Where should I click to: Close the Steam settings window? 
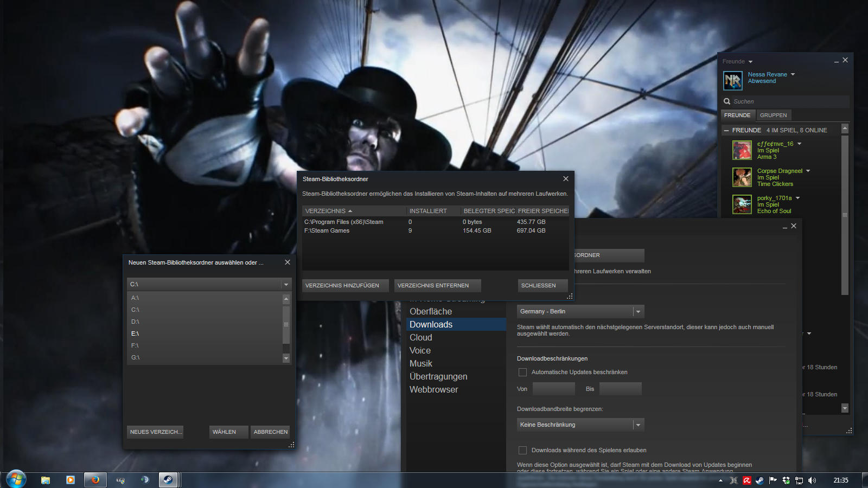(x=794, y=226)
